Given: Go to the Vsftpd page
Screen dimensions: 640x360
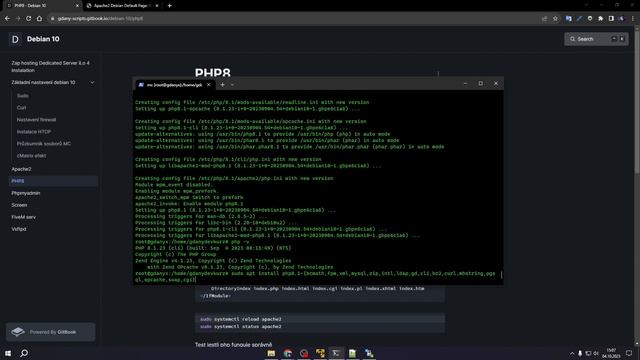Looking at the screenshot, I should pyautogui.click(x=19, y=229).
